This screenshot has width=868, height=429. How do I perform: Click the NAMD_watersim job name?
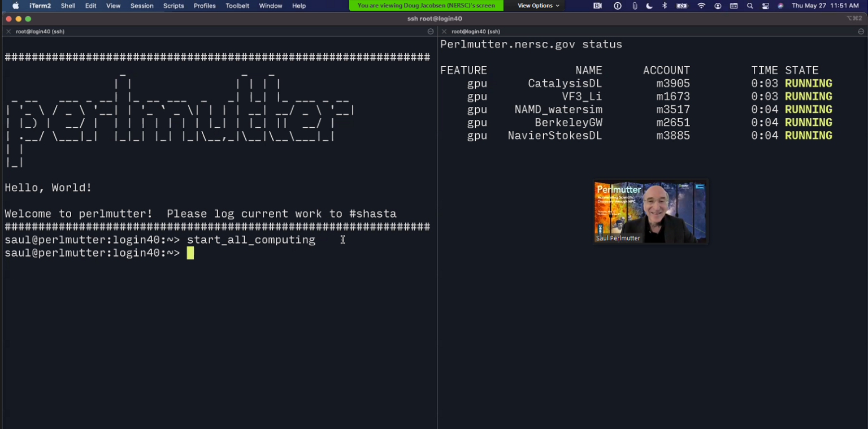pyautogui.click(x=558, y=110)
